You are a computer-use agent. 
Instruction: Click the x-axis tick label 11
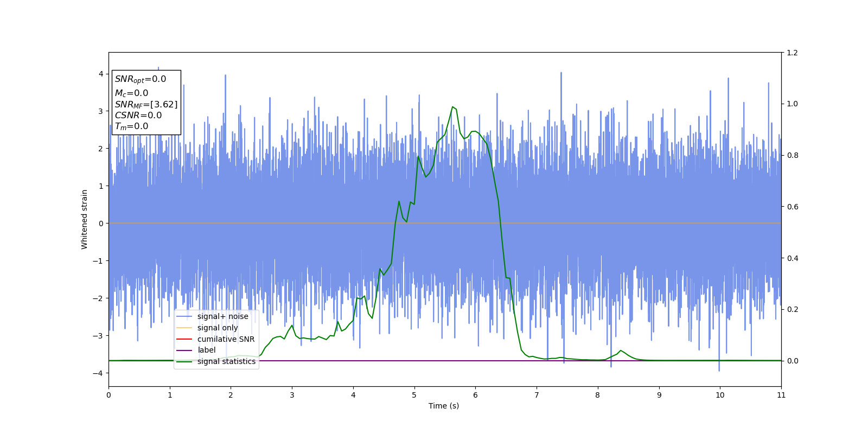(781, 395)
